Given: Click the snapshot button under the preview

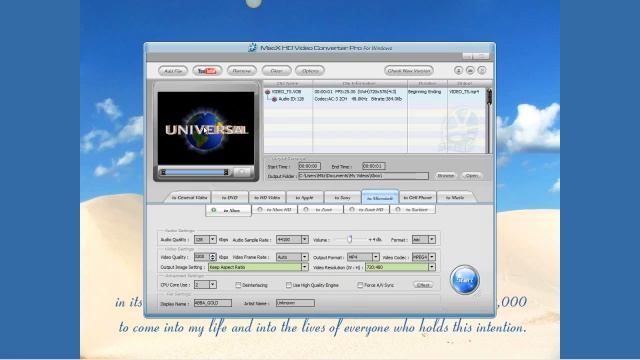Looking at the screenshot, I should [242, 172].
